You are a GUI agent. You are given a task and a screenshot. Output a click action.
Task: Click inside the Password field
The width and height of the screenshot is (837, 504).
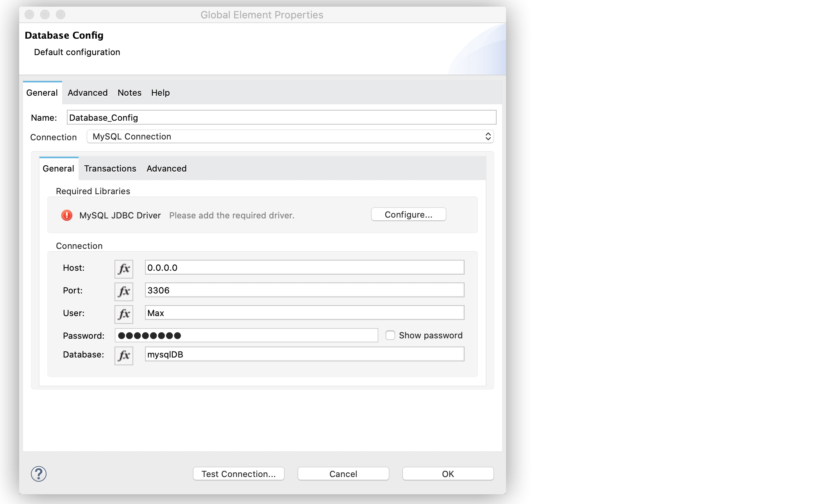(246, 335)
